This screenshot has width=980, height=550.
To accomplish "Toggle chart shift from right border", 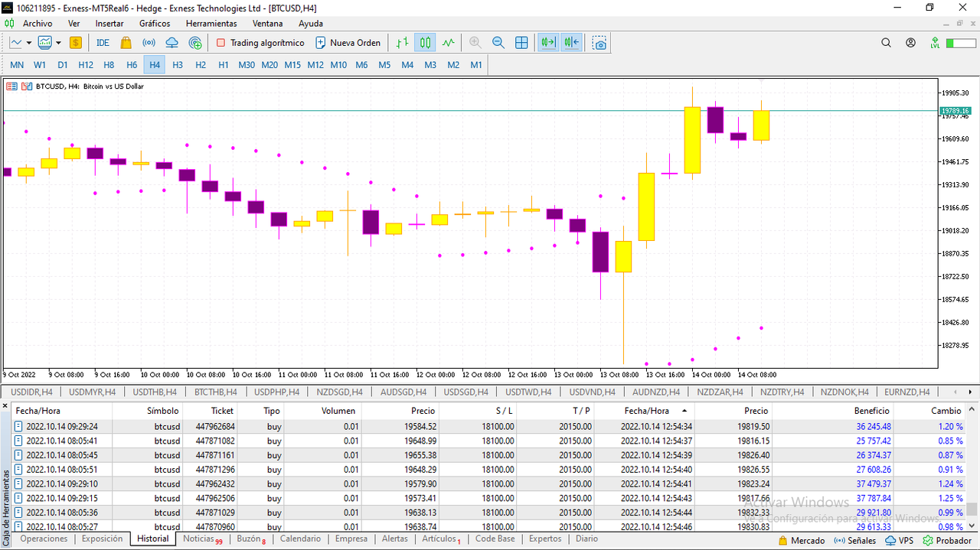I will coord(571,43).
